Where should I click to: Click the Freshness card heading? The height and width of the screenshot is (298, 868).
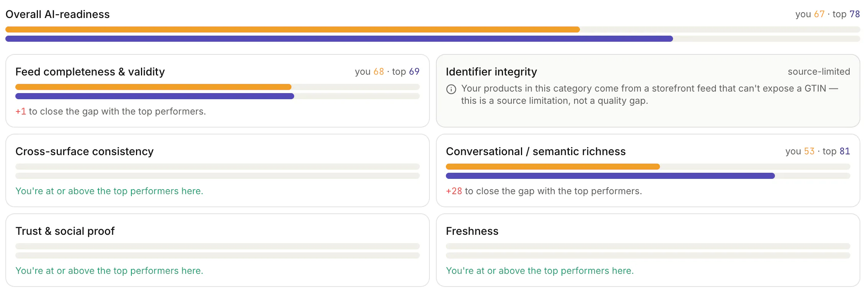(472, 231)
